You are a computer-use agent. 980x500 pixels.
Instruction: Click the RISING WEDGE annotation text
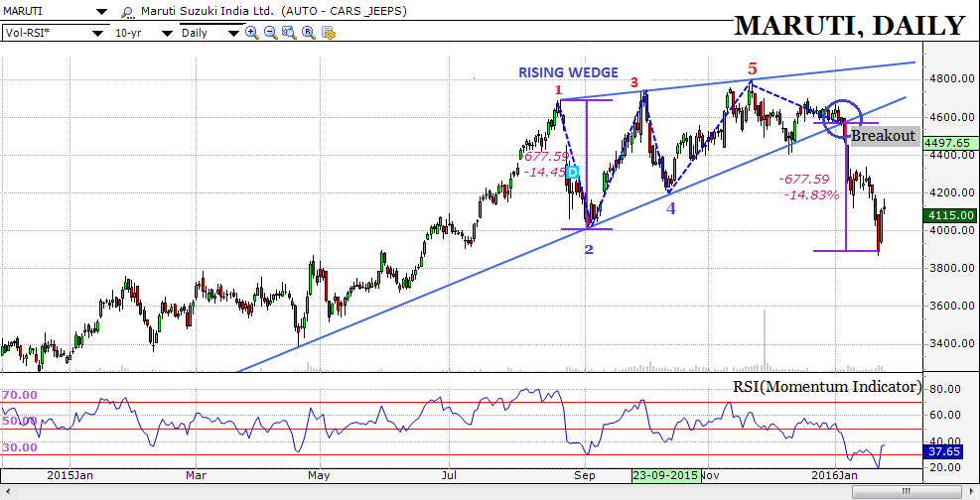(x=568, y=72)
